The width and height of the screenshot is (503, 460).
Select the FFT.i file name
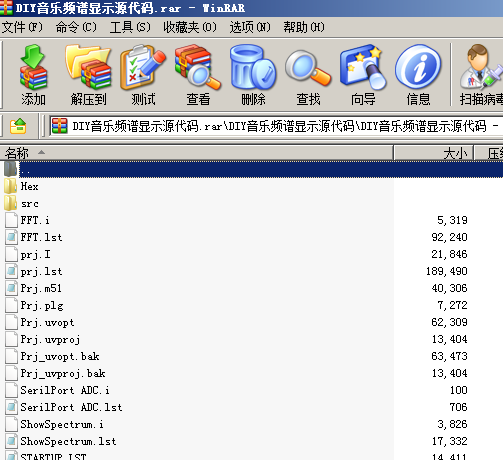tap(35, 220)
